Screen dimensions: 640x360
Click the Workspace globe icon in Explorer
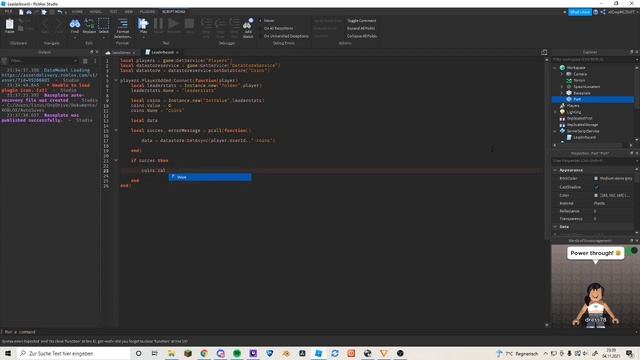pyautogui.click(x=562, y=68)
